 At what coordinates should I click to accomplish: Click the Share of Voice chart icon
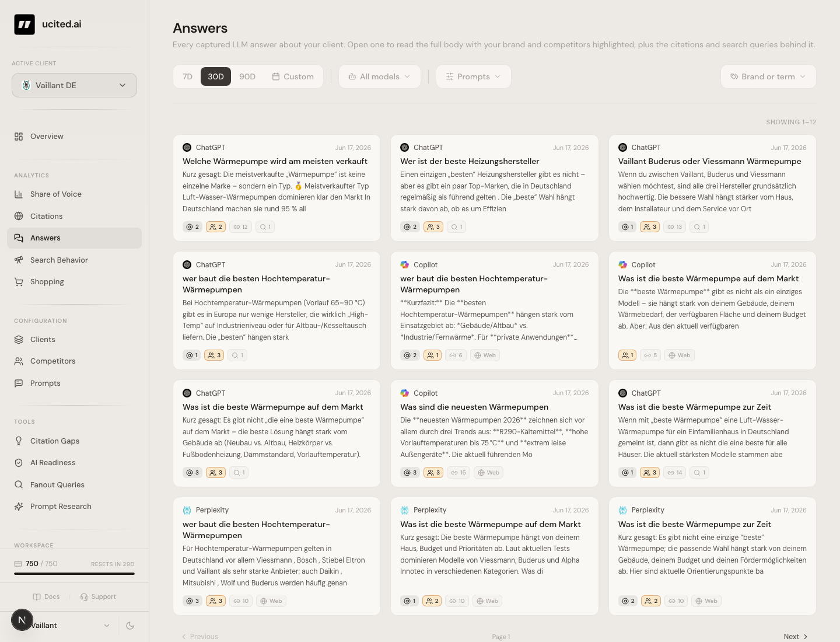[19, 194]
